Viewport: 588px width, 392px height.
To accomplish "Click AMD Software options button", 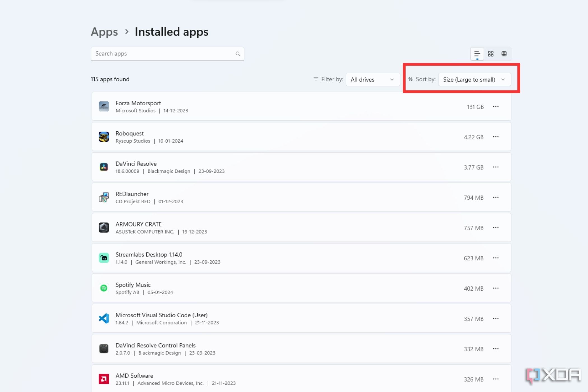I will coord(496,379).
